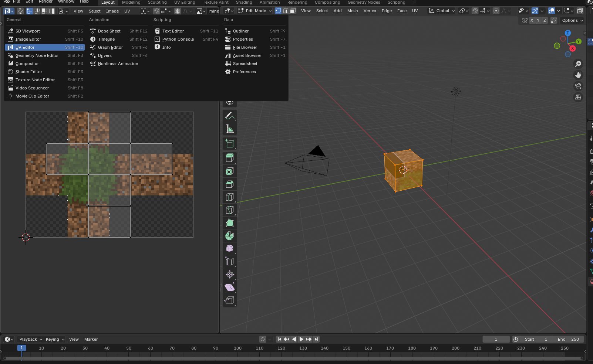Toggle camera view gizmo
Viewport: 593px width, 364px height.
pos(578,86)
